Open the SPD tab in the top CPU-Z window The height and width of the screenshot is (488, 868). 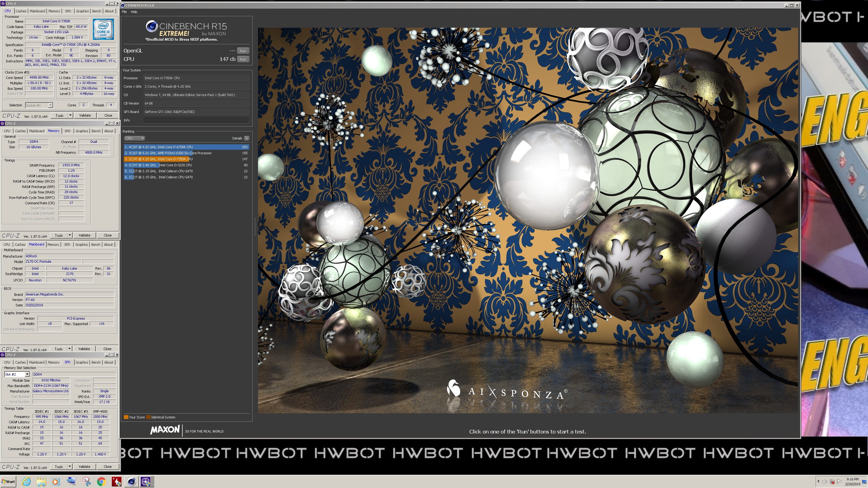(68, 11)
